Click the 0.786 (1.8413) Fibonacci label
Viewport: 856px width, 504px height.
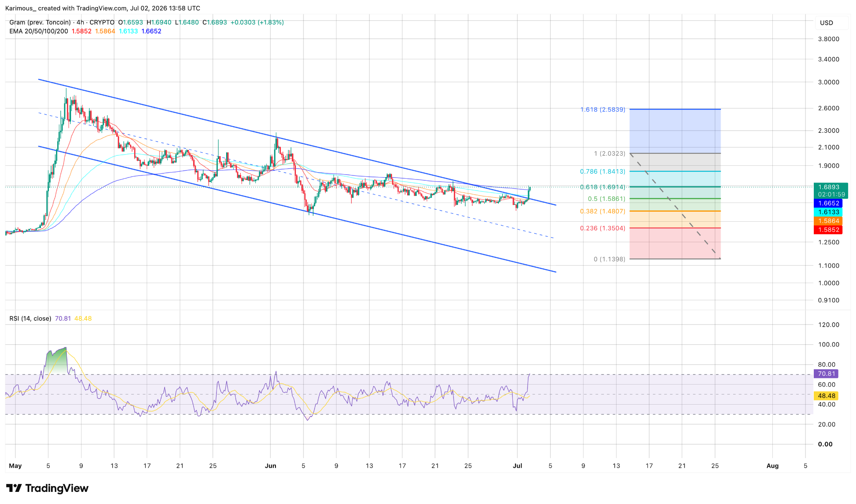coord(603,172)
